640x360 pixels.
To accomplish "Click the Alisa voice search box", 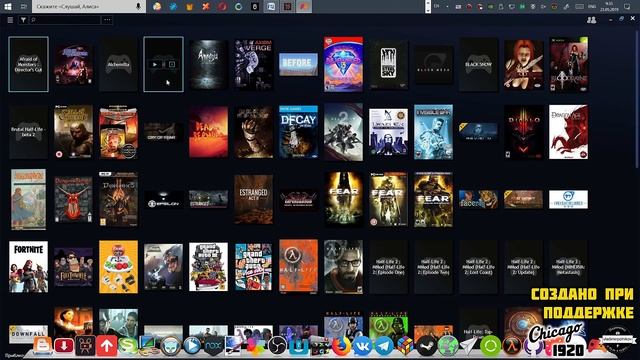I will tap(89, 7).
